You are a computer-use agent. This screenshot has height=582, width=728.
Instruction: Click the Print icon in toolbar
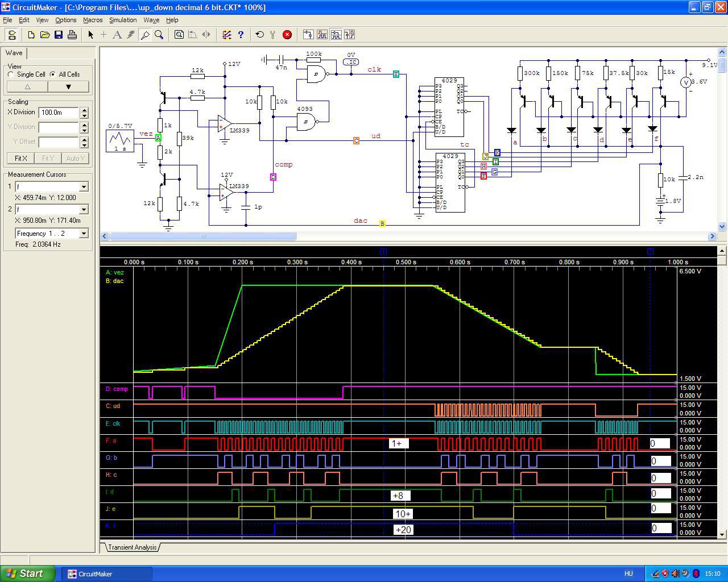(x=72, y=35)
